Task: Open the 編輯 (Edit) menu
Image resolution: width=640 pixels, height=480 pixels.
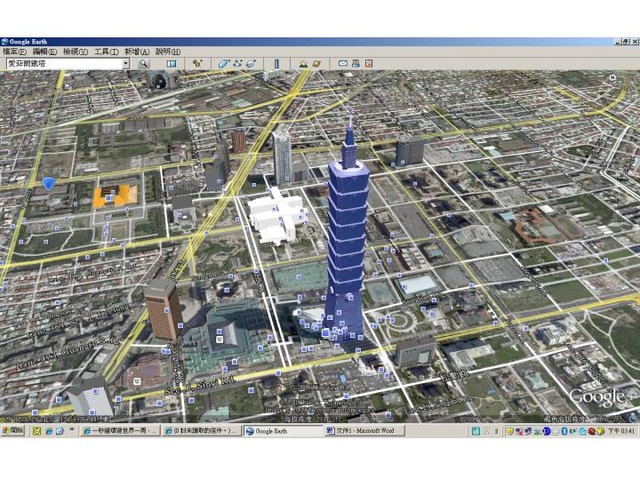Action: tap(44, 52)
